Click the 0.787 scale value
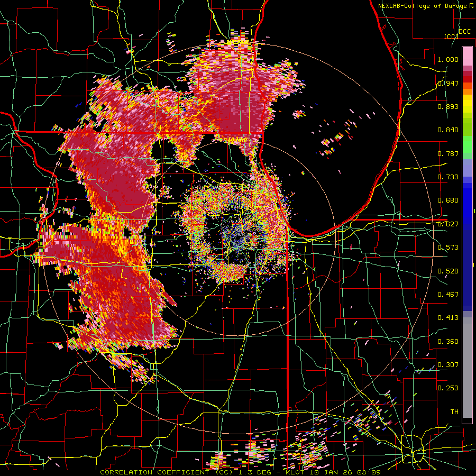 (x=448, y=153)
